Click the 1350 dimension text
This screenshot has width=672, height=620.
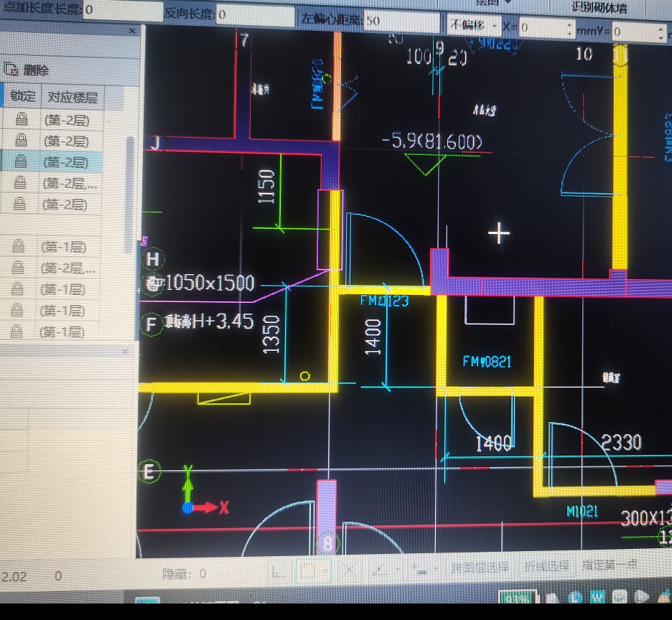pos(271,334)
